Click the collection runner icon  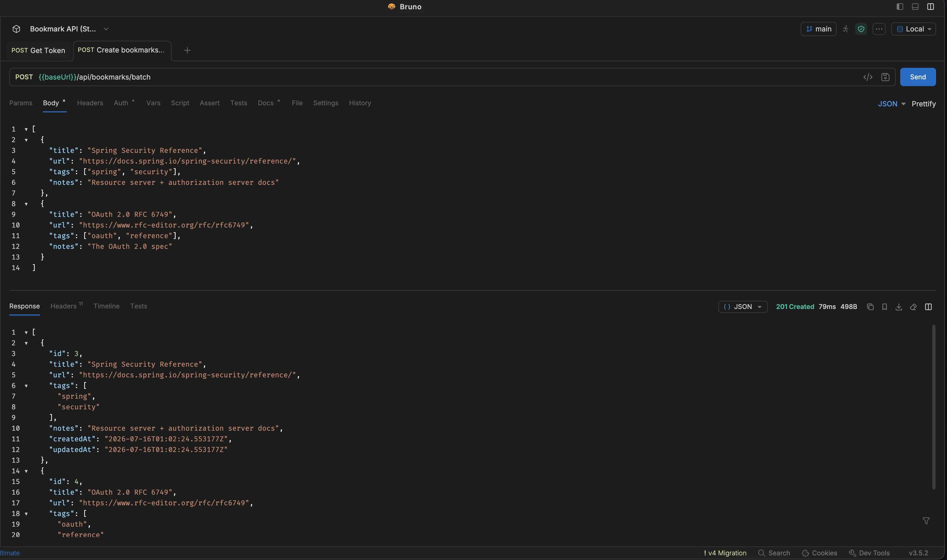click(846, 29)
